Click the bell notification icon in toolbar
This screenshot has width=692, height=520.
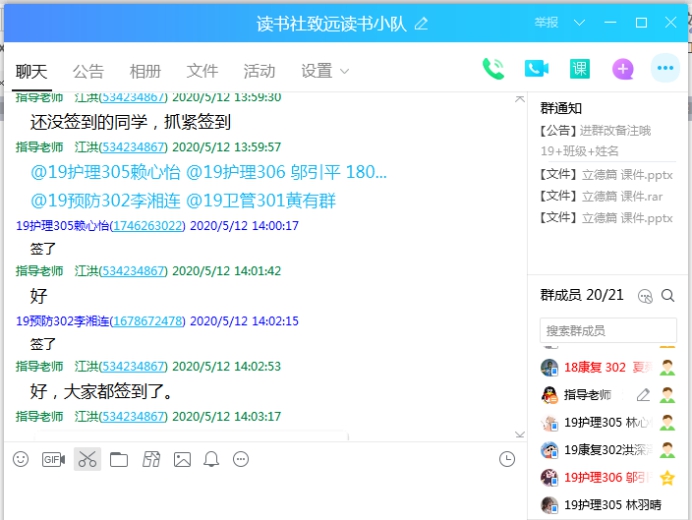coord(211,459)
